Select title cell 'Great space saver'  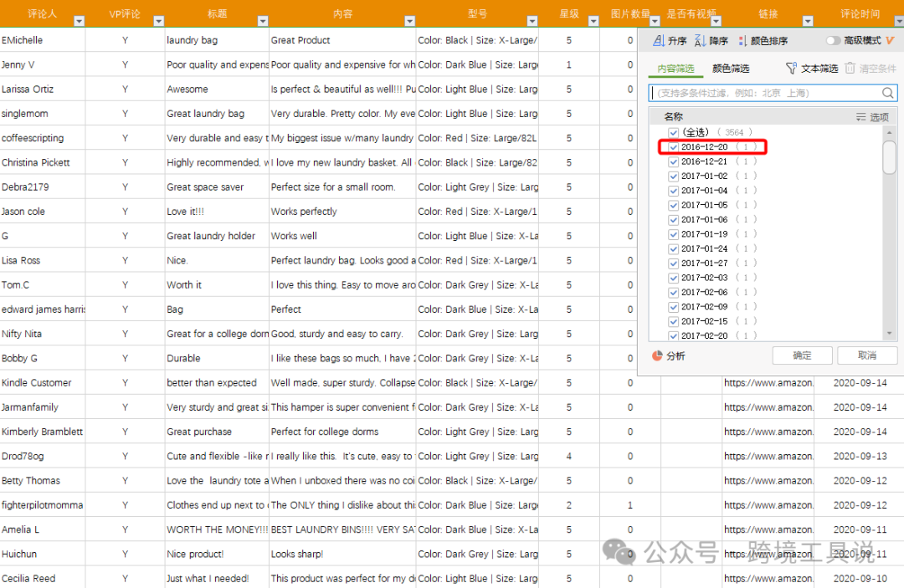coord(217,187)
